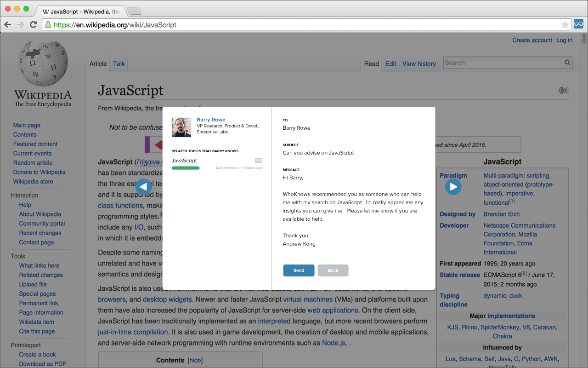Play the JavaScript pronunciation audio icon
Viewport: 588px width, 368px height.
[563, 90]
